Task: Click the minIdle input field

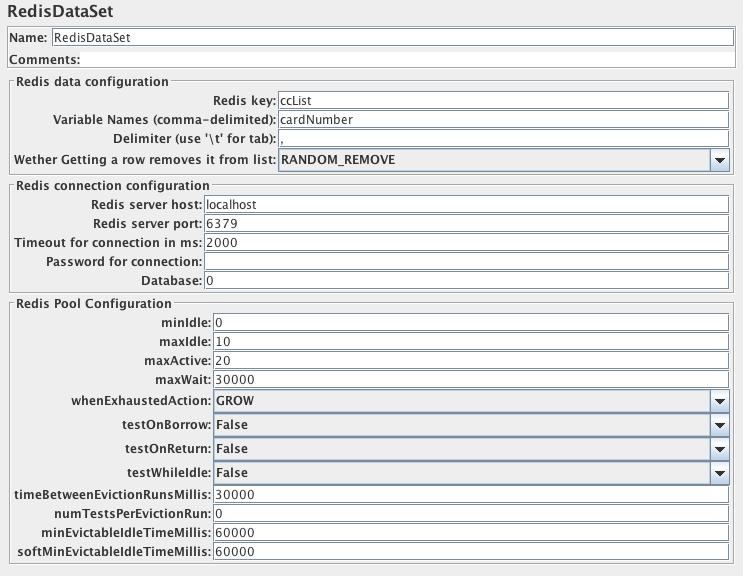Action: [x=471, y=322]
